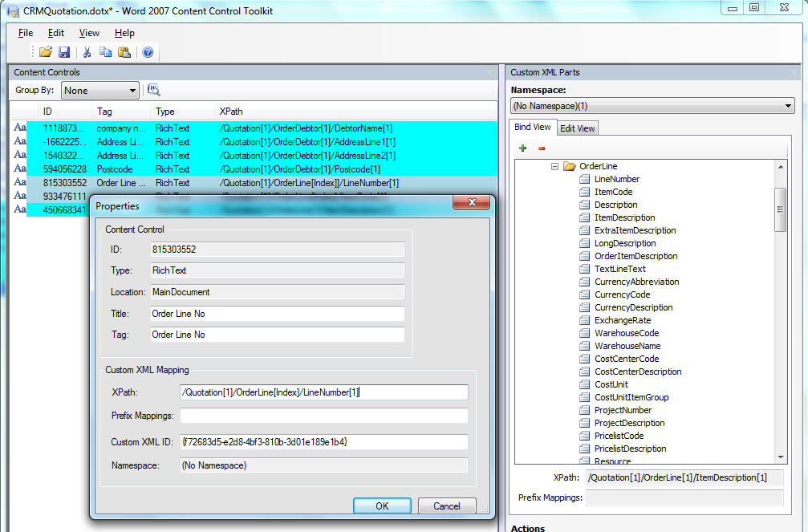Open Help via the question mark icon
The height and width of the screenshot is (532, 808).
(x=148, y=52)
